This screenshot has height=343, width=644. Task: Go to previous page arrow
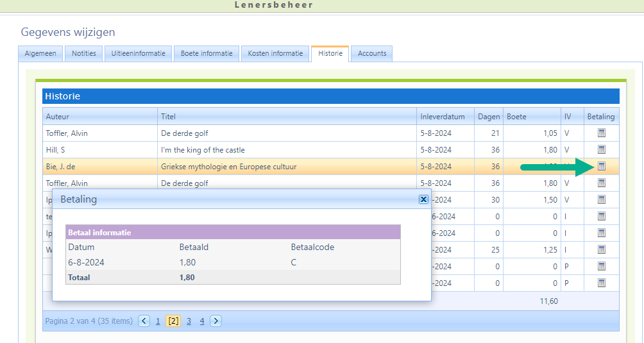(144, 321)
